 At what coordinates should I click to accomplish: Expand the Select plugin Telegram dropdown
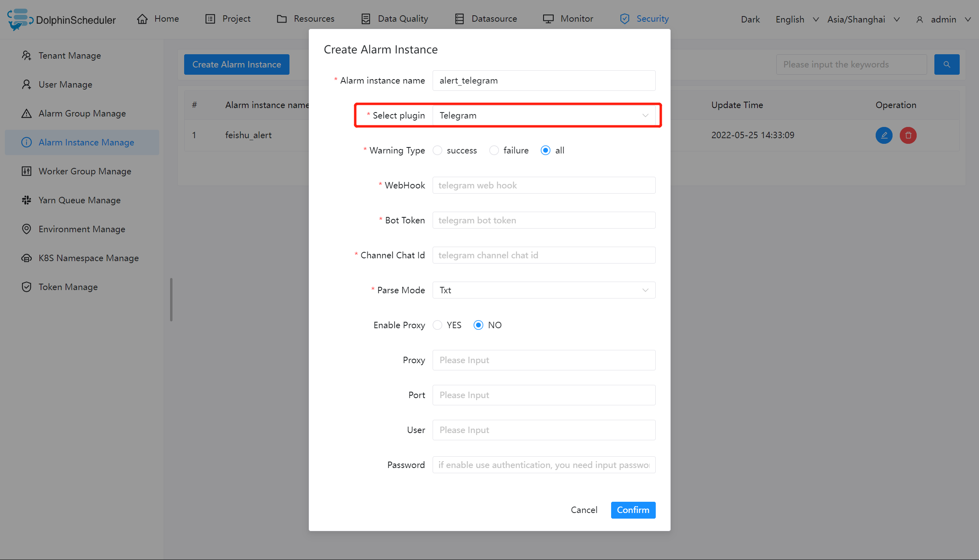pos(544,115)
